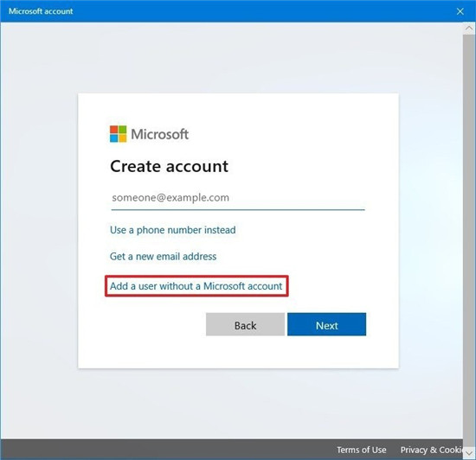Add a user without a Microsoft account
The height and width of the screenshot is (460, 476).
click(196, 286)
